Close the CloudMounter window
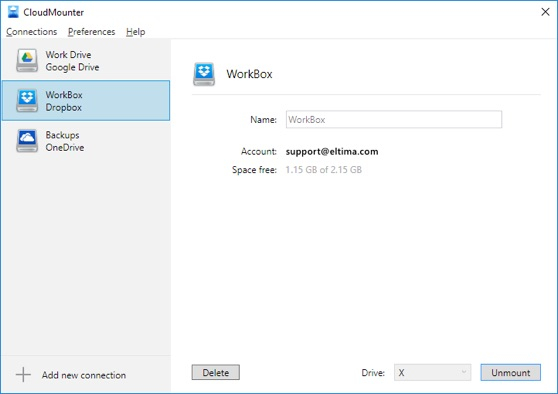558x394 pixels. click(545, 12)
